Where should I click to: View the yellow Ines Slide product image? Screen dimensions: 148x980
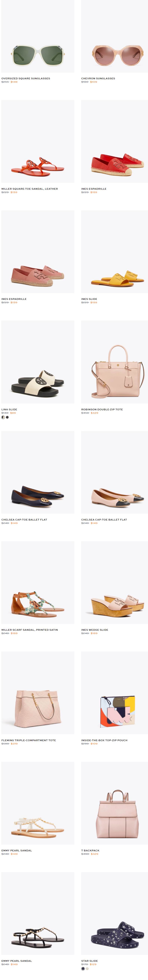point(115,252)
